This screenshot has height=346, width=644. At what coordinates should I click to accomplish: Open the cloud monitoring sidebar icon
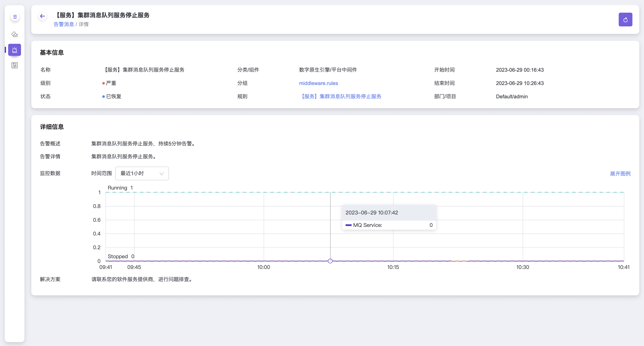[15, 34]
